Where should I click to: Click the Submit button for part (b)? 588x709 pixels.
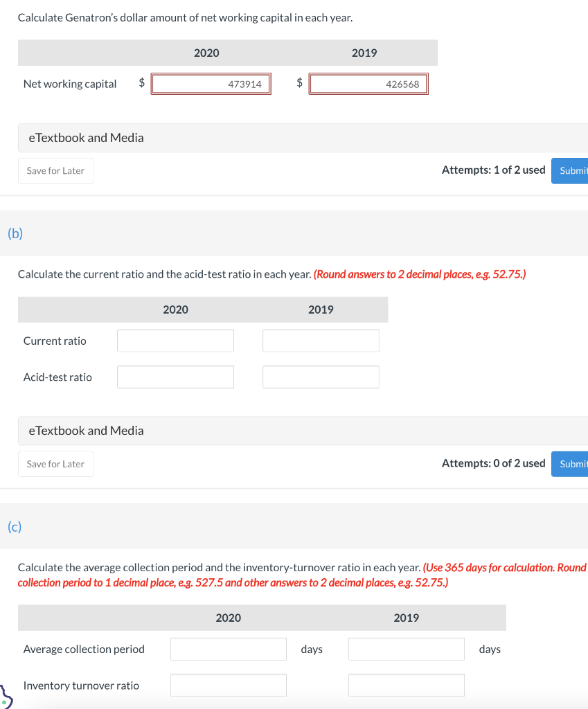point(573,463)
